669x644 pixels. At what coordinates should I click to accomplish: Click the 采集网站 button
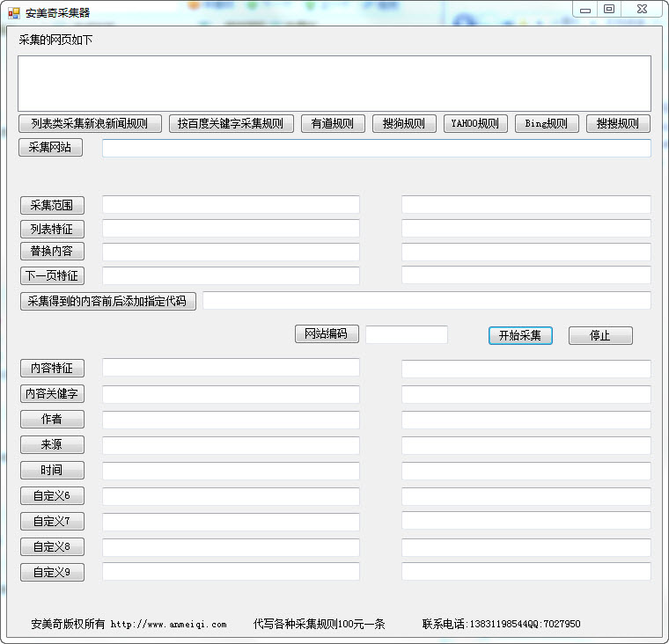51,148
